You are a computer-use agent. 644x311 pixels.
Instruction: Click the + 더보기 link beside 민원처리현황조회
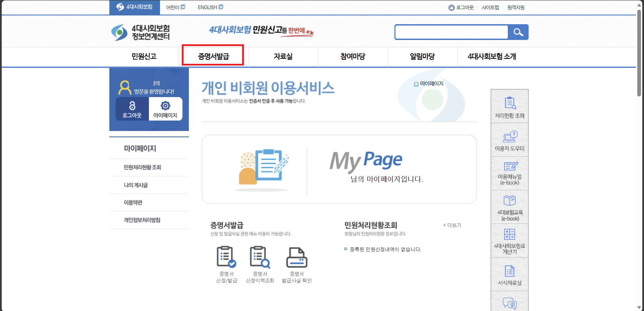coord(452,225)
